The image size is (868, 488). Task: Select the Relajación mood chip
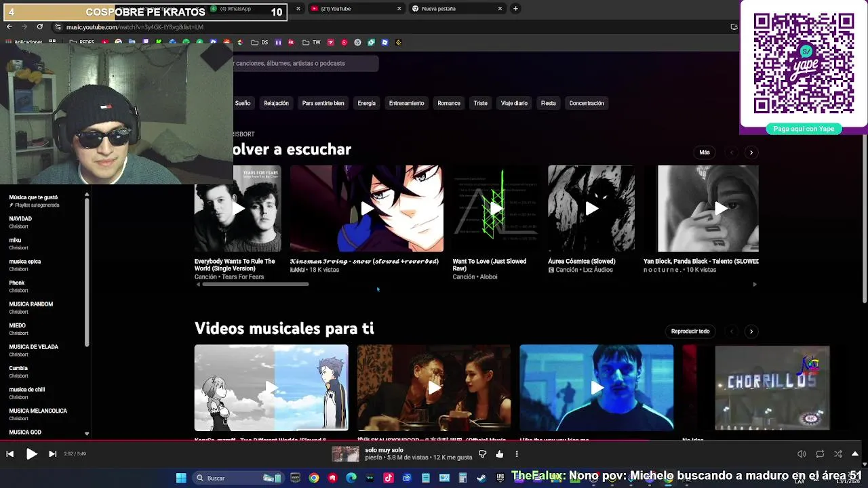coord(276,103)
